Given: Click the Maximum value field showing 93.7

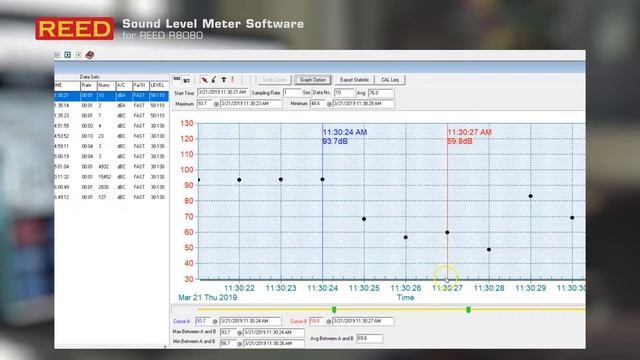Looking at the screenshot, I should [x=204, y=104].
